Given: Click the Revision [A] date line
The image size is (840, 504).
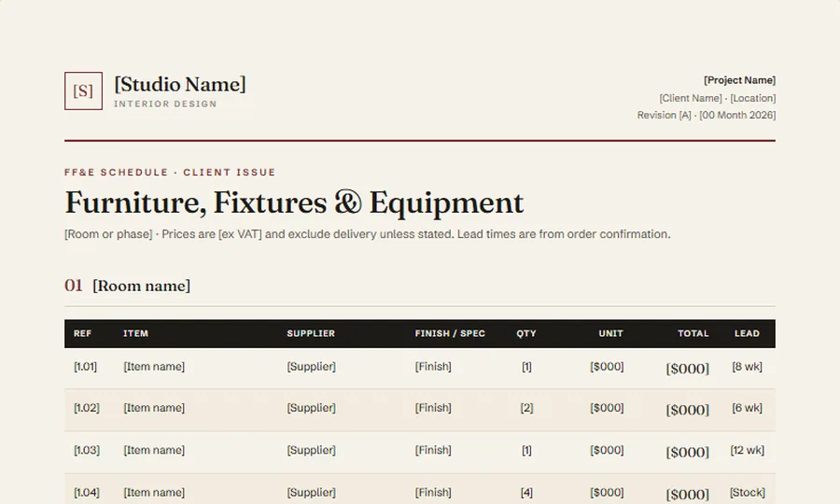Looking at the screenshot, I should point(707,115).
